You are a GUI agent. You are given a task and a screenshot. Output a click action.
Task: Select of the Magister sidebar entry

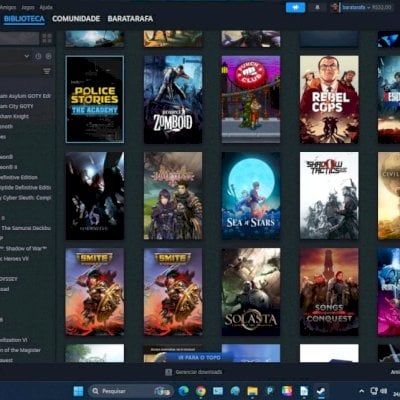tap(20, 350)
